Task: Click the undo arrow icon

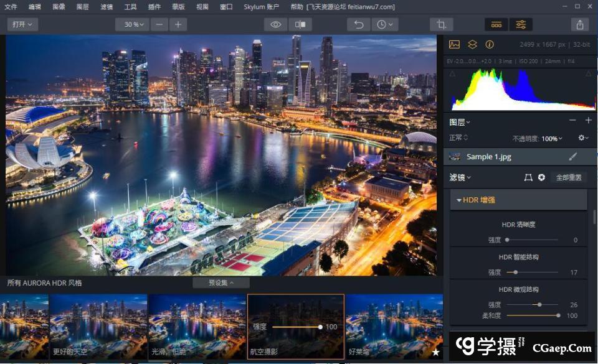Action: click(358, 24)
